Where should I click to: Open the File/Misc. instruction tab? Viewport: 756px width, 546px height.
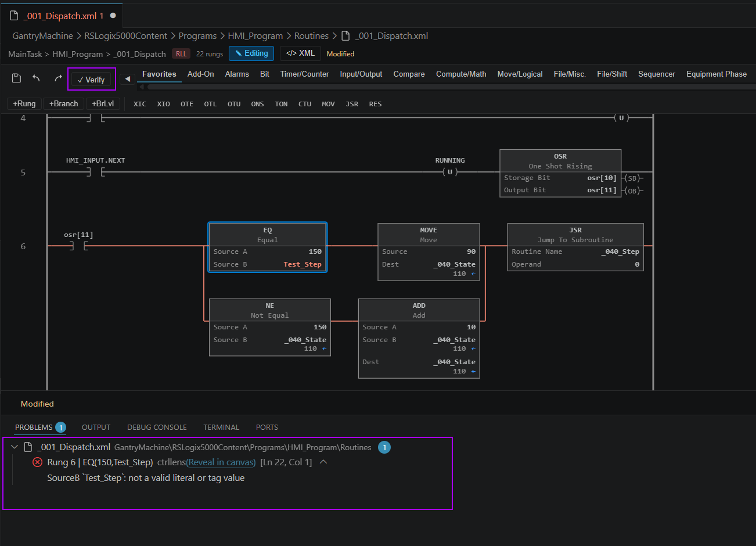click(570, 74)
